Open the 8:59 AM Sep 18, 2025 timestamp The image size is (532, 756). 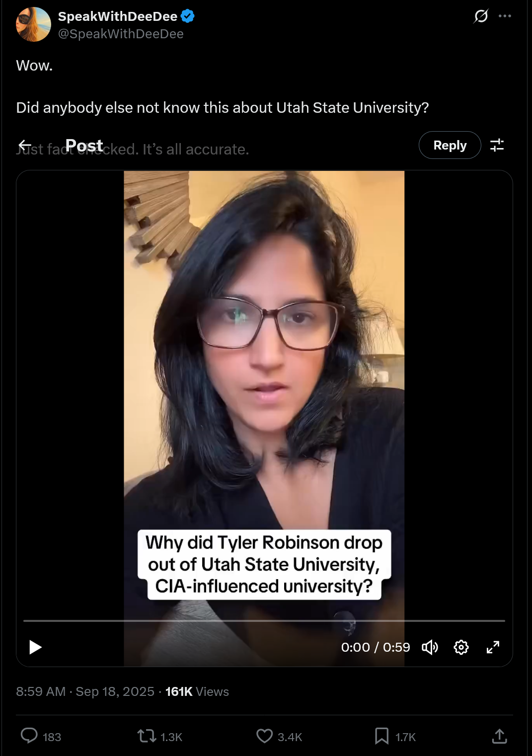coord(85,691)
